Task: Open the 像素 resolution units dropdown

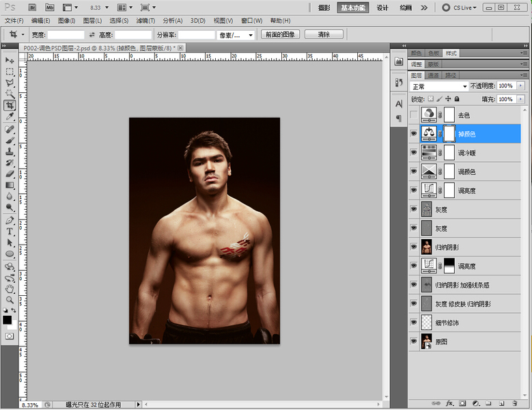Action: click(x=236, y=35)
